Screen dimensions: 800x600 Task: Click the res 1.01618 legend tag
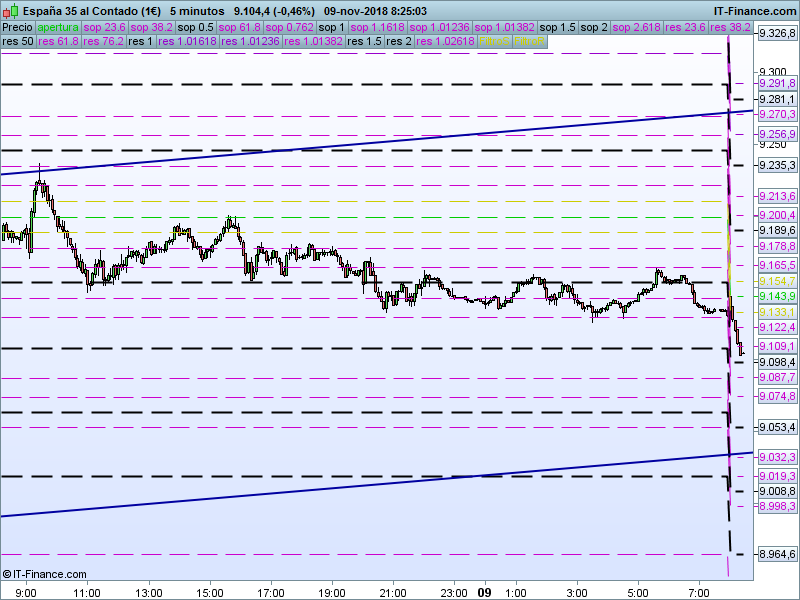coord(187,41)
